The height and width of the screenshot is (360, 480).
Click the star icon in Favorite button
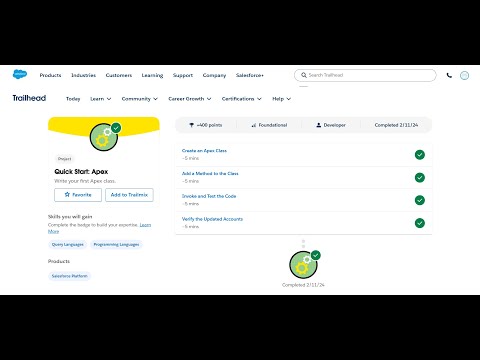pyautogui.click(x=67, y=194)
